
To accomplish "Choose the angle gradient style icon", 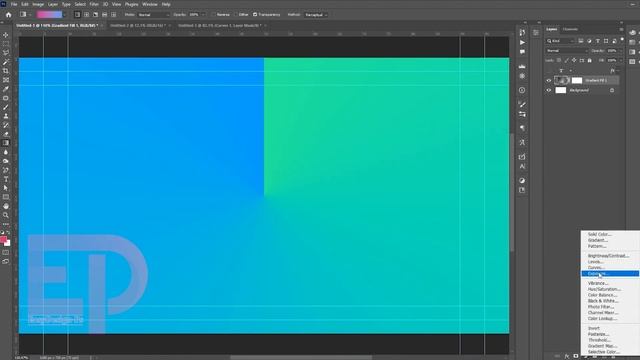I will [x=96, y=15].
